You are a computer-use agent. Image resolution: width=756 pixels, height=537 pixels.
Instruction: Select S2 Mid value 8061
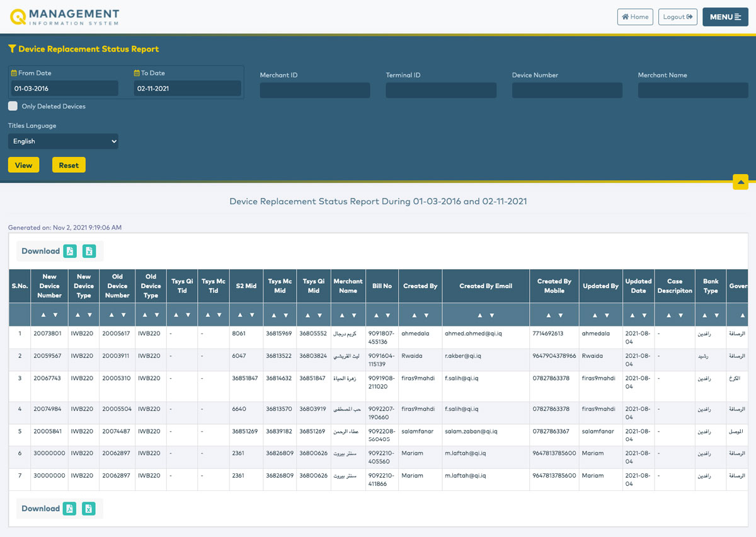point(238,333)
